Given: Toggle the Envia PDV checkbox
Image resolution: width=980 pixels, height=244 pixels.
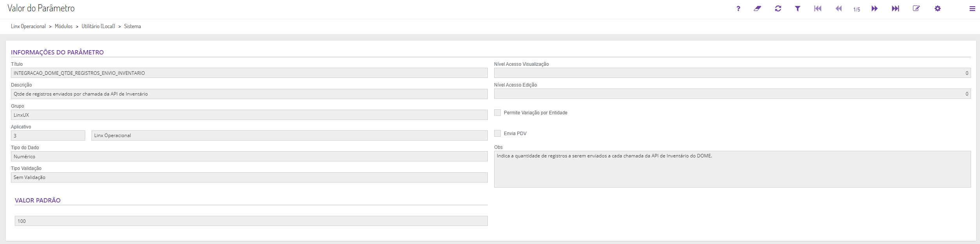Looking at the screenshot, I should (x=497, y=134).
